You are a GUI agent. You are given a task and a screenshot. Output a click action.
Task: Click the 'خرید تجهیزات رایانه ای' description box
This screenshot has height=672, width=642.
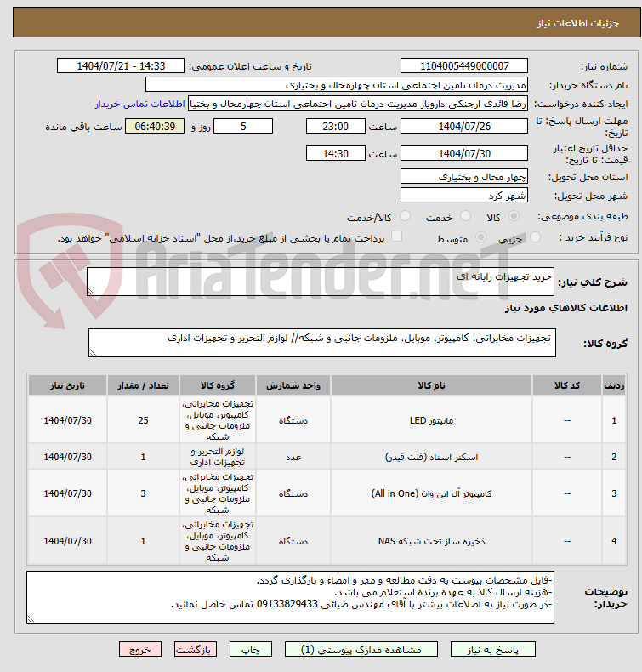point(321,282)
